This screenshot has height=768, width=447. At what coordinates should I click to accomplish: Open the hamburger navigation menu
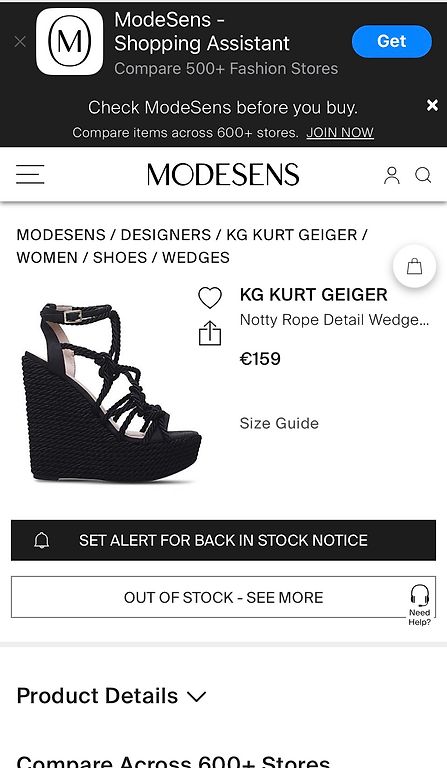click(x=30, y=174)
